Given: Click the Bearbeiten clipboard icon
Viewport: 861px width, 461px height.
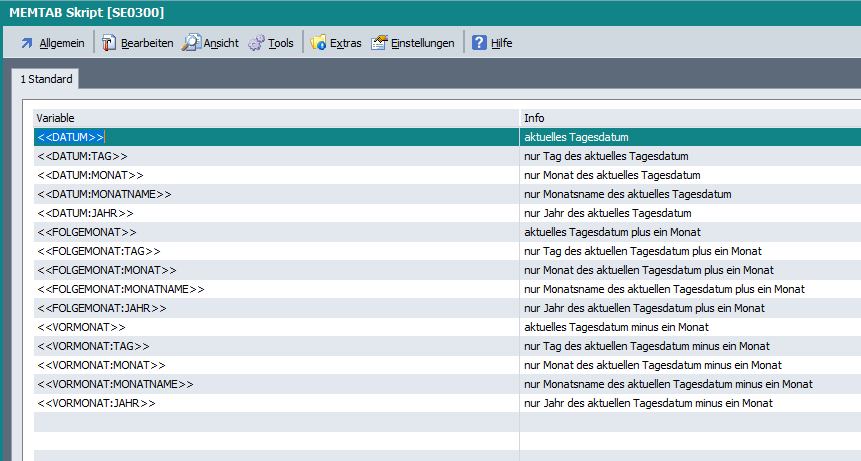Looking at the screenshot, I should click(109, 43).
